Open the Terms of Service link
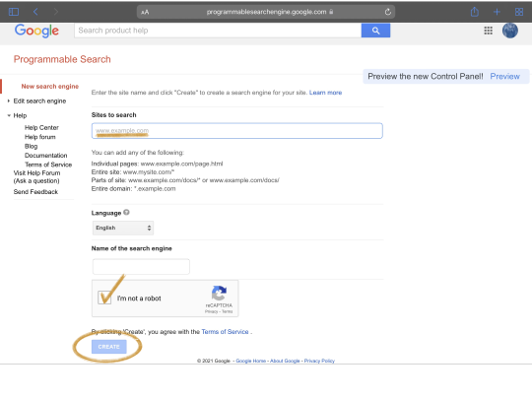 point(225,332)
